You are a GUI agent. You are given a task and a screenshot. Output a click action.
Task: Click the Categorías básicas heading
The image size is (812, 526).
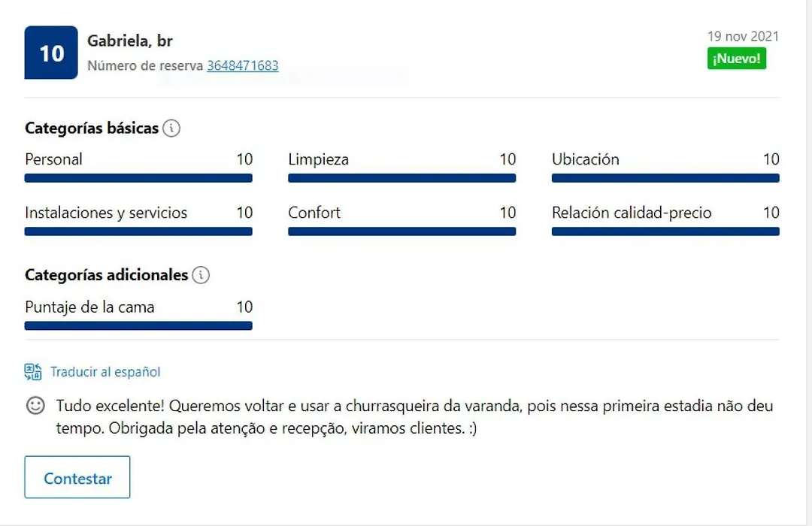tap(92, 128)
